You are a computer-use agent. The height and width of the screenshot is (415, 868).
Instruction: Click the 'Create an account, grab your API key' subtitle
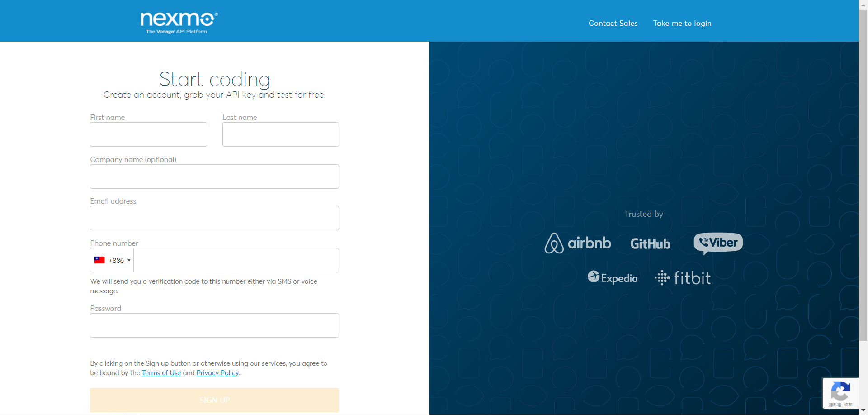tap(214, 95)
